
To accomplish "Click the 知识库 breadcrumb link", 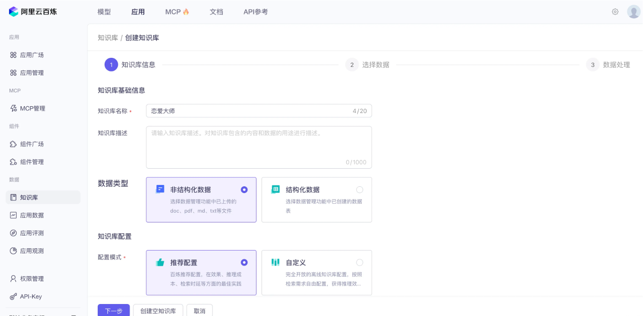I will pos(108,38).
